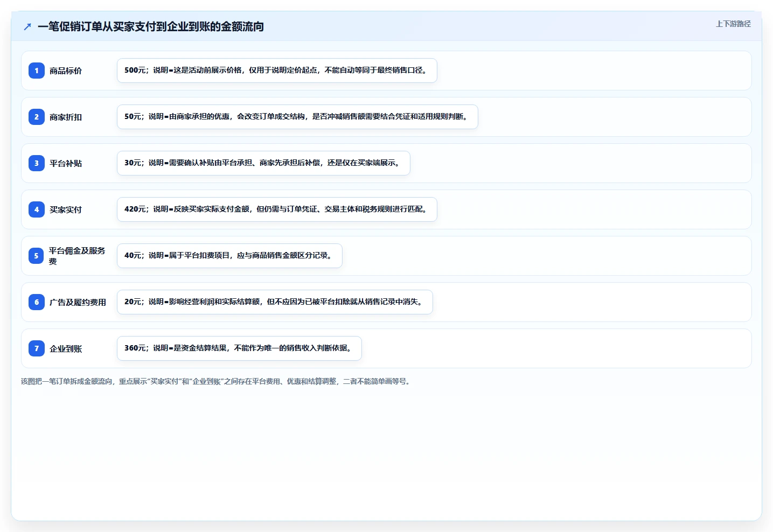Open the 500元 price description box
Screen dimensions: 773x532
pos(277,71)
